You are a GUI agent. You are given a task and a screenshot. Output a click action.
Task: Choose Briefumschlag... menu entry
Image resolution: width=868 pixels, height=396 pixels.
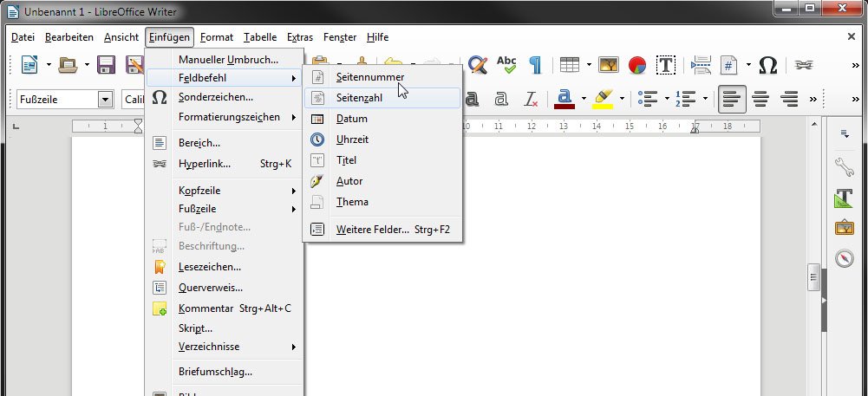(225, 372)
